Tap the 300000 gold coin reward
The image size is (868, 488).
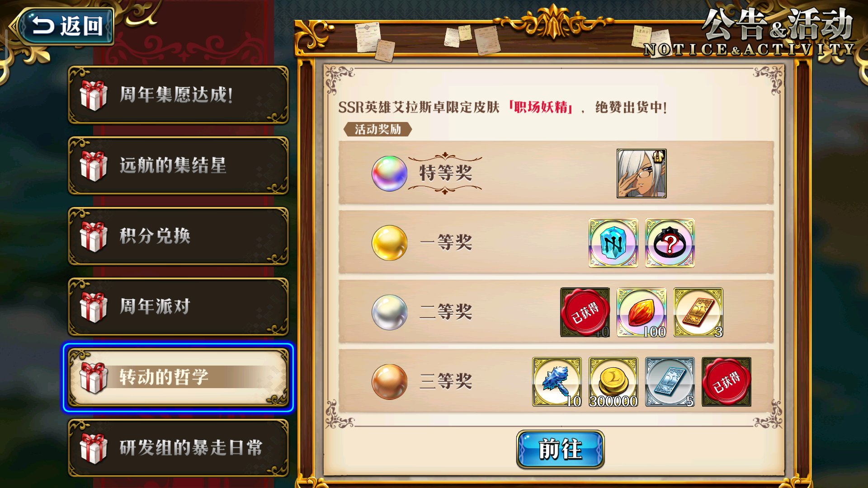click(613, 382)
